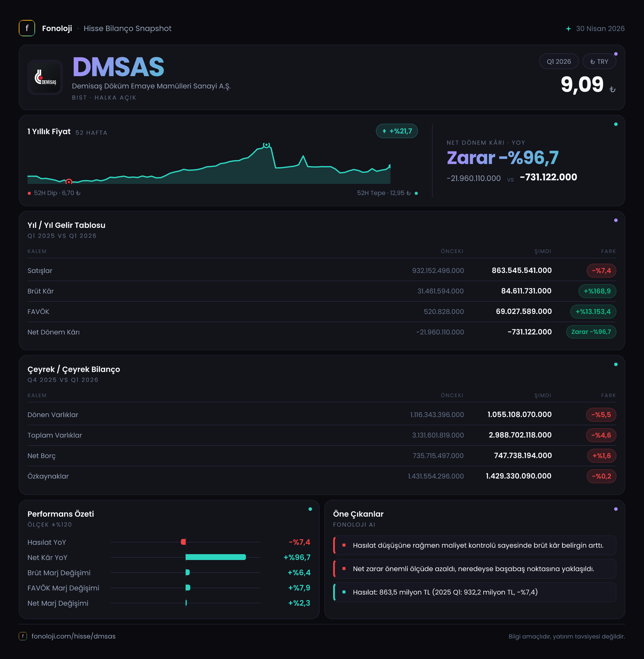Image resolution: width=644 pixels, height=659 pixels.
Task: Click Toplam Varlıklar value 2.988.702.118.000
Action: point(520,435)
